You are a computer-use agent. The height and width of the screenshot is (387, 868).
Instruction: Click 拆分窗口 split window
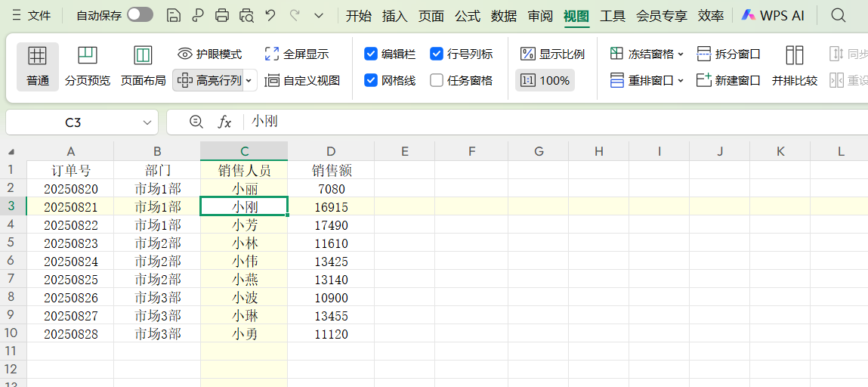coord(728,54)
